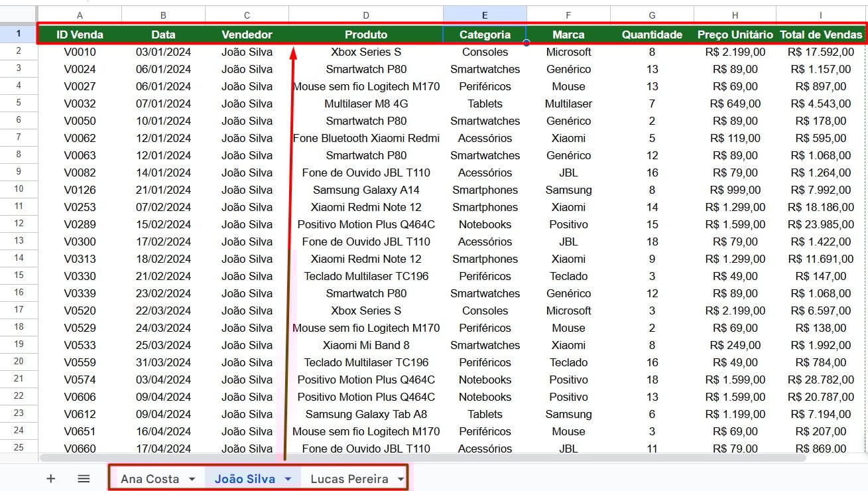868x491 pixels.
Task: Click the 'Data' header cell
Action: pos(164,35)
